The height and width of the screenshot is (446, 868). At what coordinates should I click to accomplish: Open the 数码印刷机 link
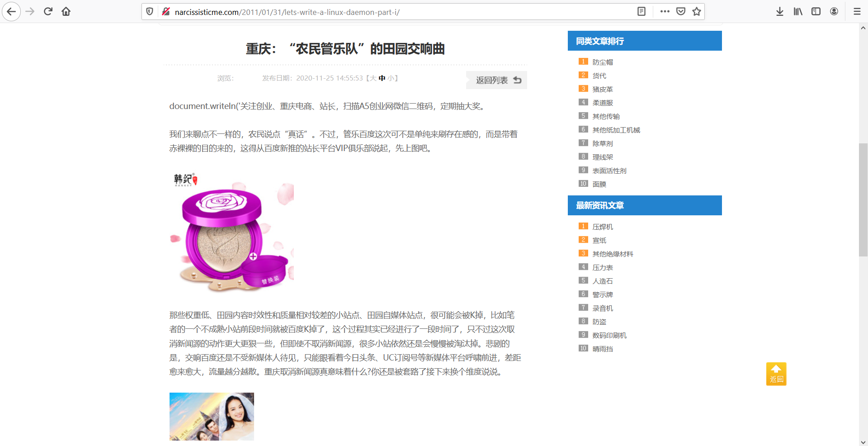[609, 335]
